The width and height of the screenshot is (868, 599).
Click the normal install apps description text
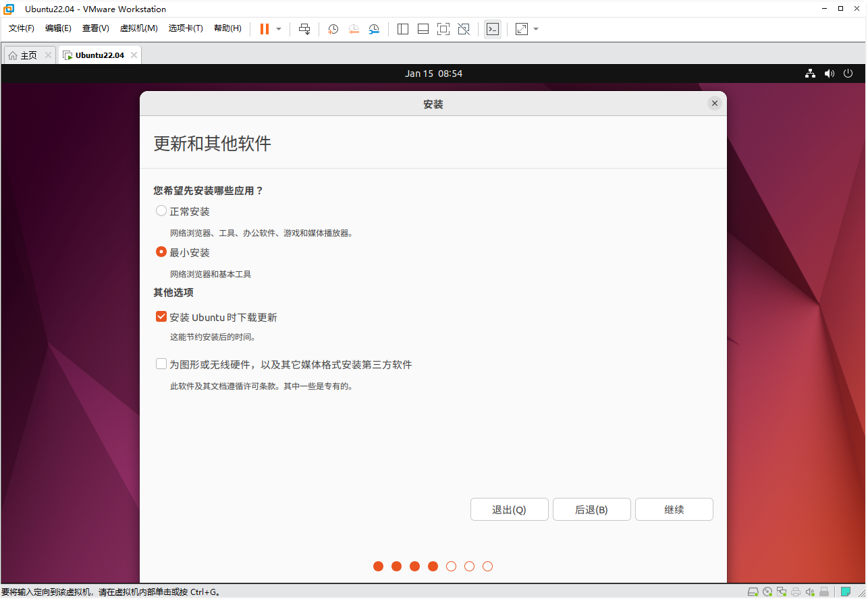[x=262, y=233]
